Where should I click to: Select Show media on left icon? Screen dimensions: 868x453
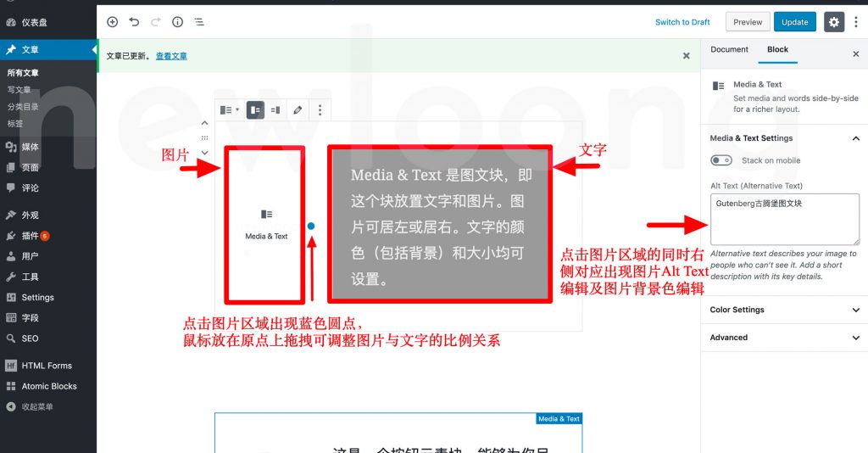pyautogui.click(x=254, y=109)
